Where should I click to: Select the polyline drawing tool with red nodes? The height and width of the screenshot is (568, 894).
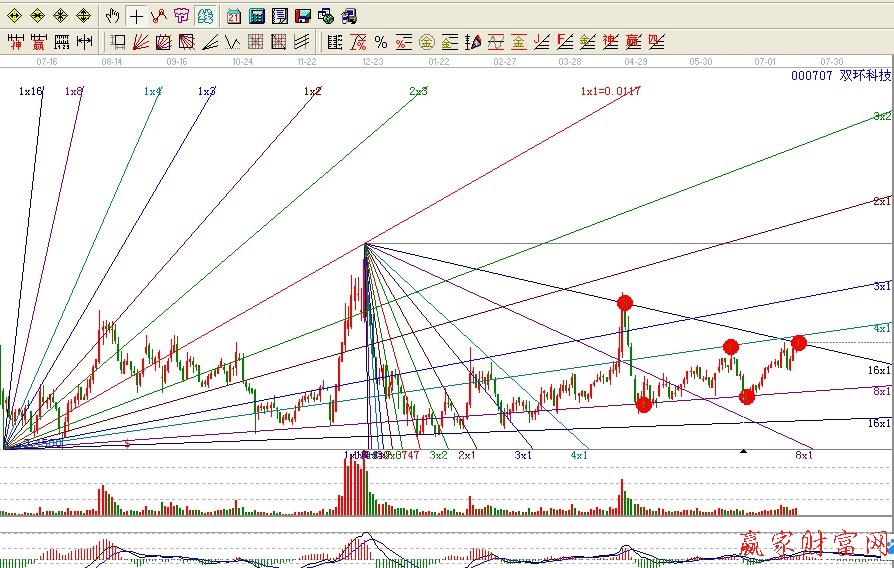(158, 16)
